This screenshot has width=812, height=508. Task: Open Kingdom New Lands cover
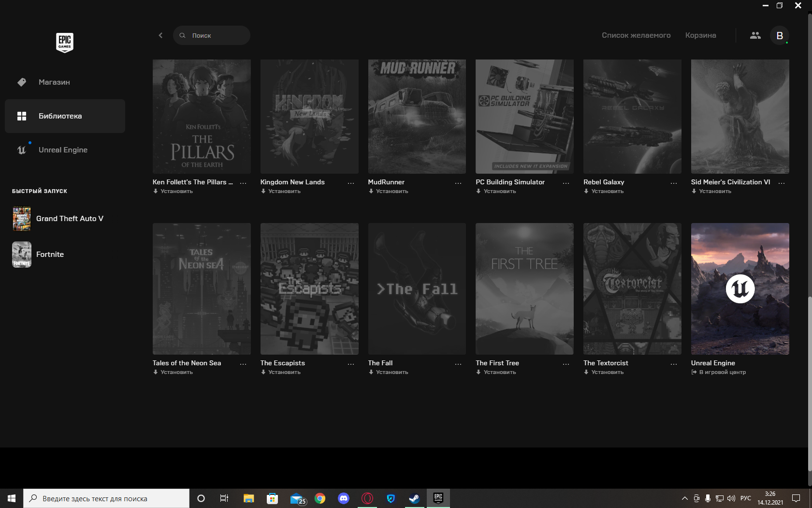pyautogui.click(x=309, y=117)
